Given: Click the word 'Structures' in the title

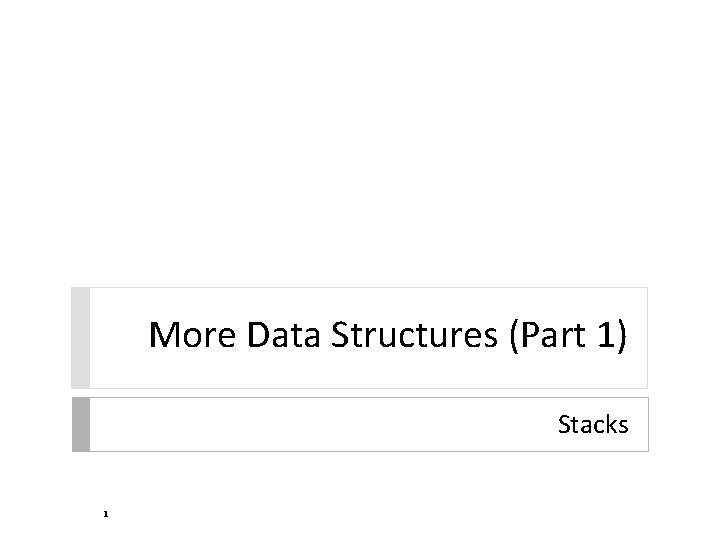Looking at the screenshot, I should 414,335.
